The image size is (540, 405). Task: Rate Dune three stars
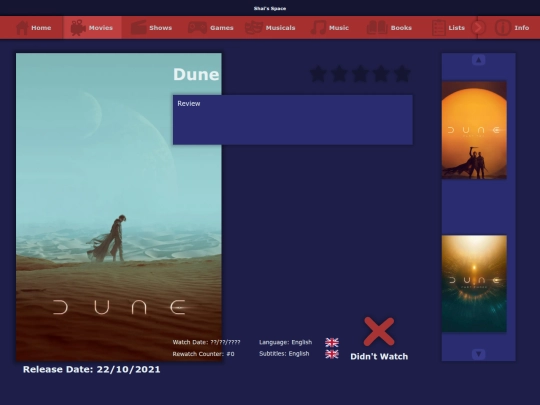pyautogui.click(x=360, y=74)
